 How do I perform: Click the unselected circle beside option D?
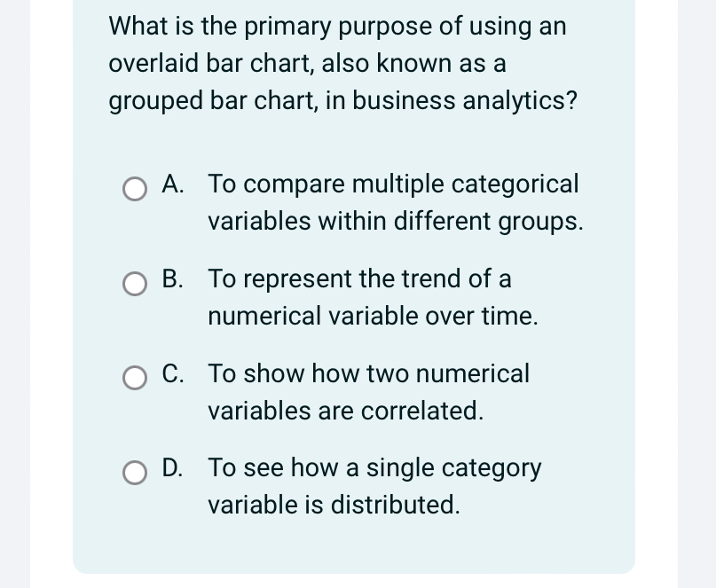134,473
